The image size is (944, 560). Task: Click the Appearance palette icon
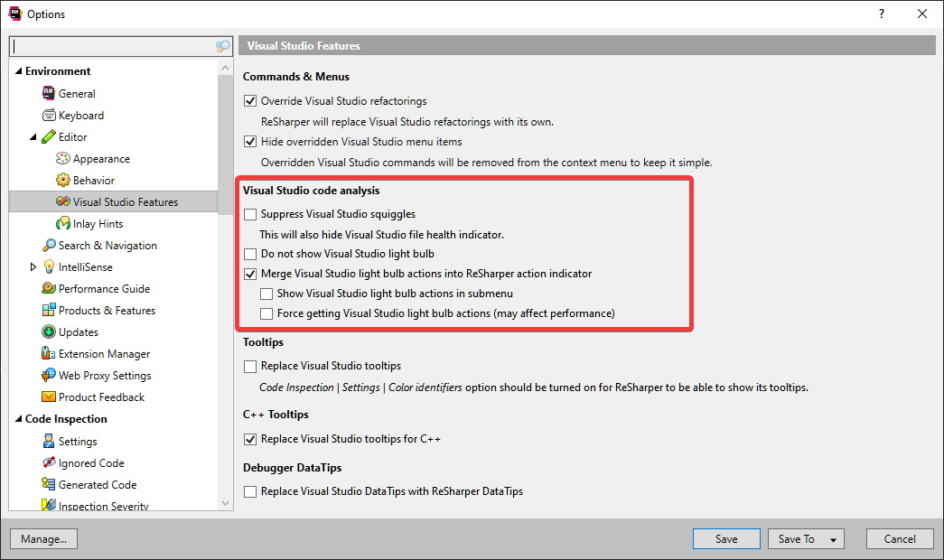(62, 158)
